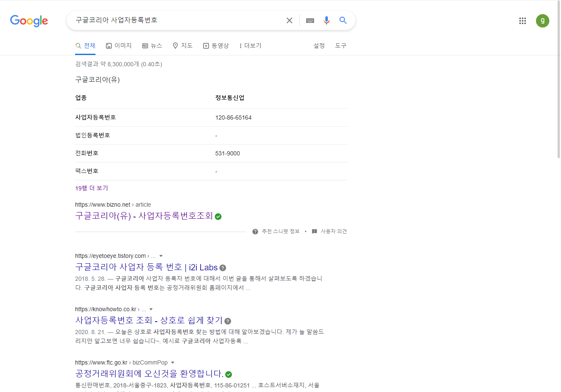Click the 업종 header cell

tap(81, 98)
